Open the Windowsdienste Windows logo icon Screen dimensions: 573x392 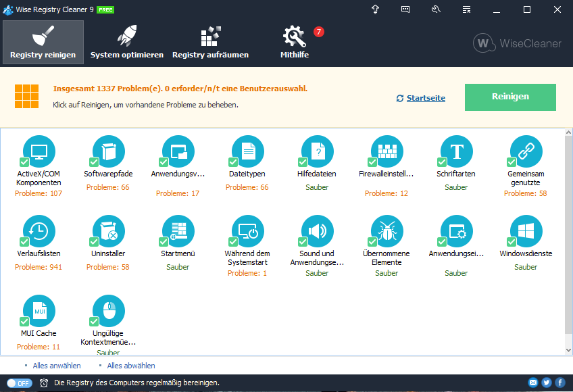pos(526,230)
